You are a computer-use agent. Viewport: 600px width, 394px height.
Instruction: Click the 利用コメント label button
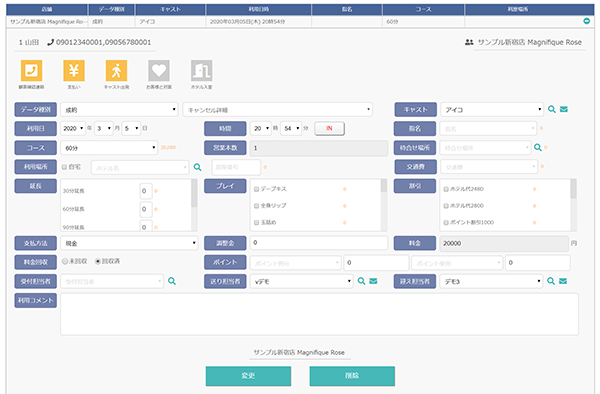pyautogui.click(x=36, y=300)
